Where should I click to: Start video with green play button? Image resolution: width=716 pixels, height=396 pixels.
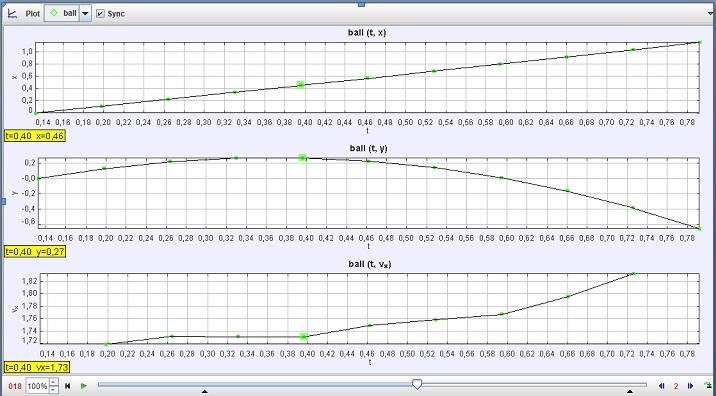84,386
